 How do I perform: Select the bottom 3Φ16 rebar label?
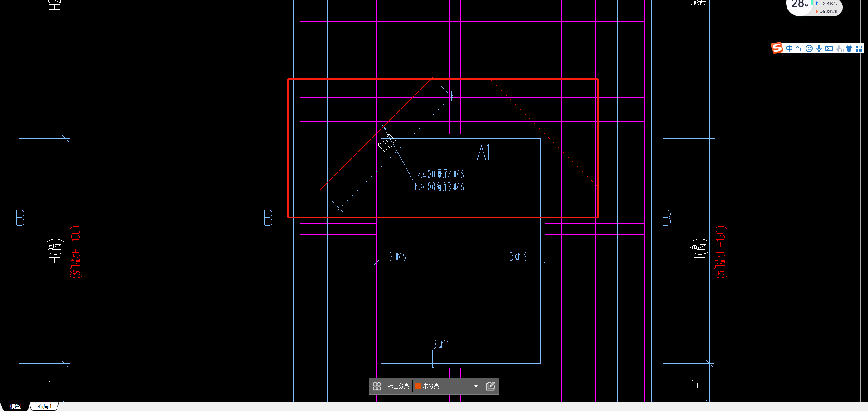[x=441, y=344]
